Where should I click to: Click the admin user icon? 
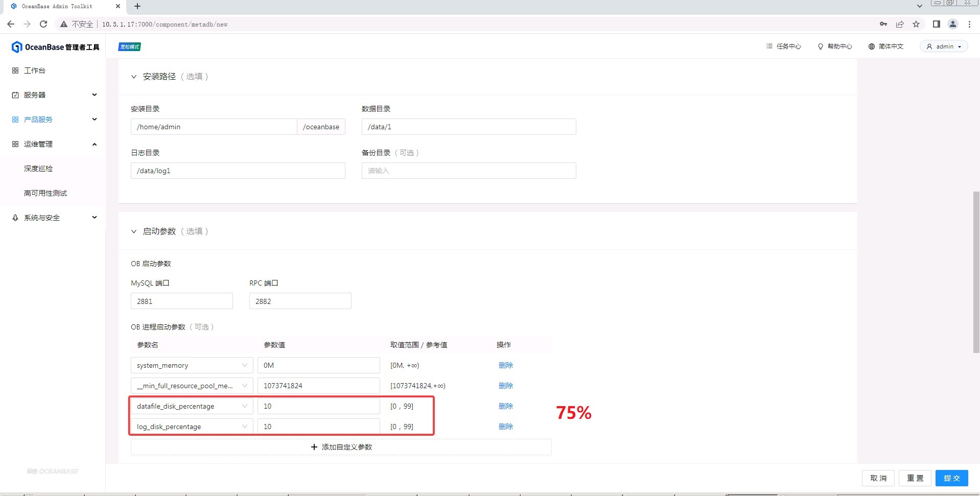point(929,46)
